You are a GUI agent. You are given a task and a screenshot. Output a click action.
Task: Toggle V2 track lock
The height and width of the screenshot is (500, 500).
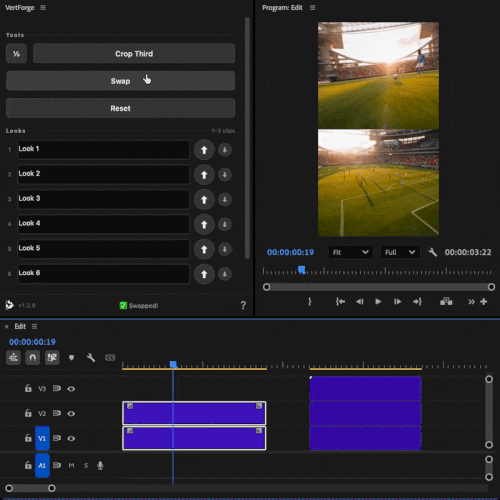[28, 413]
